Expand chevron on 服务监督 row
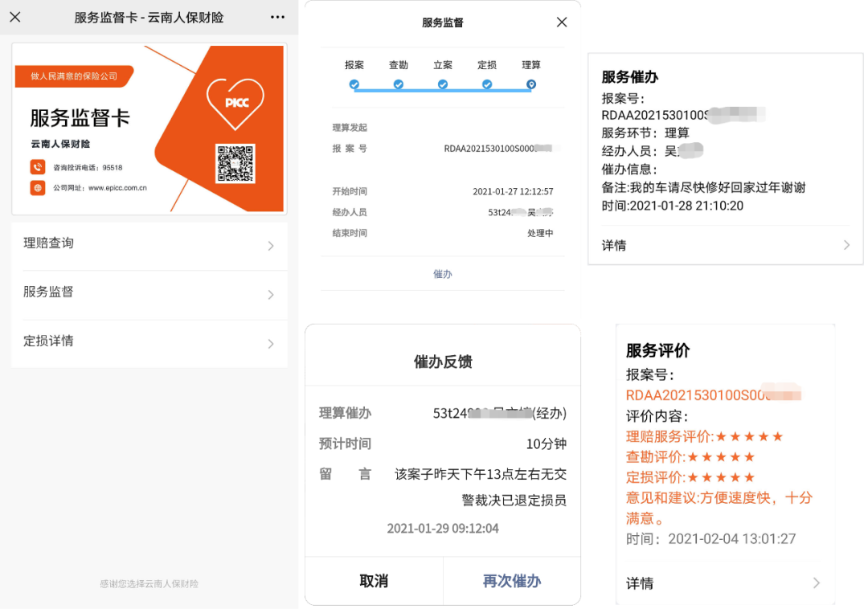 271,295
